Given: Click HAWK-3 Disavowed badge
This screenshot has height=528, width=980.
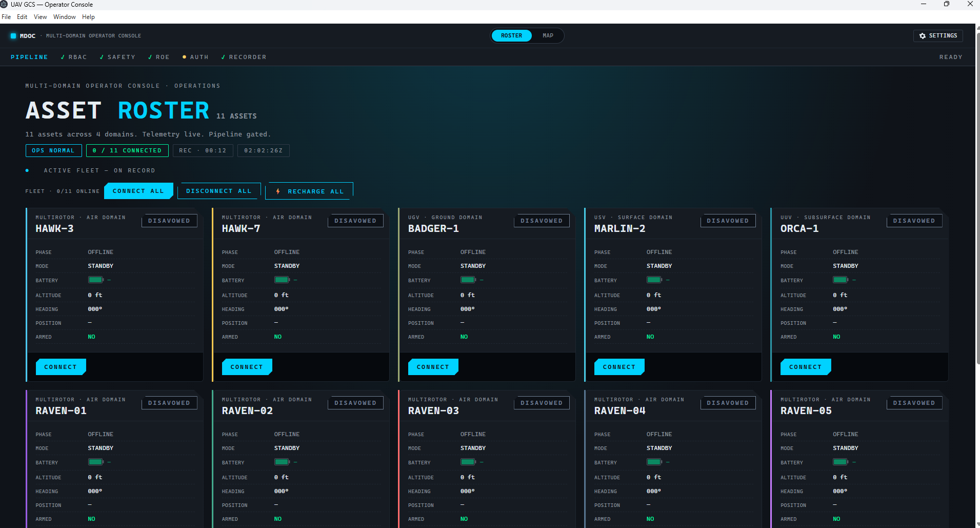Looking at the screenshot, I should [x=169, y=221].
